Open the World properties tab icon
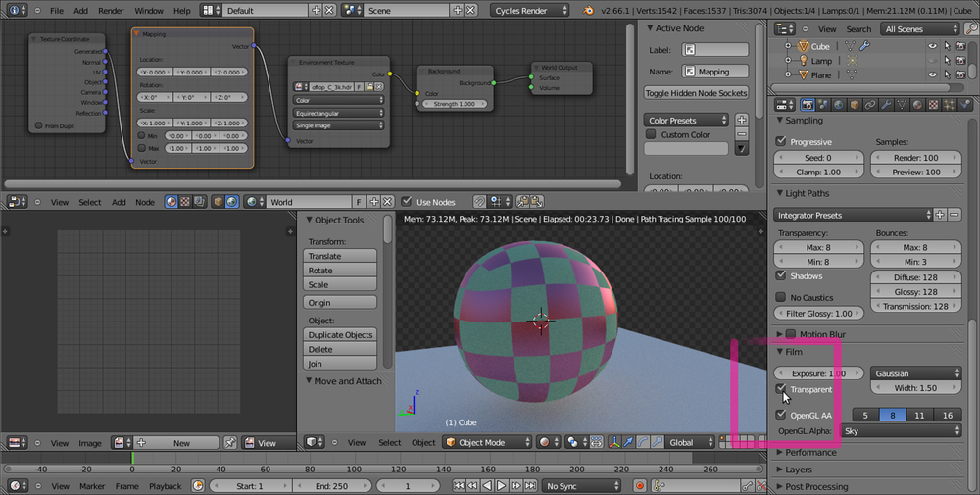The image size is (980, 495). [839, 105]
